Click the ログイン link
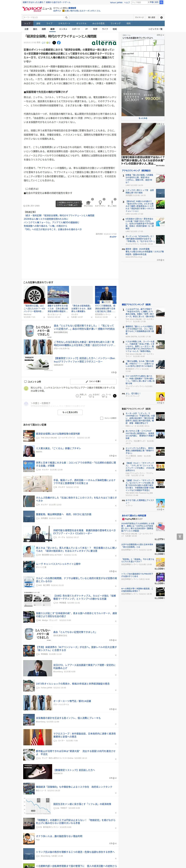Screen dimensions: 186x868 pyautogui.click(x=57, y=11)
